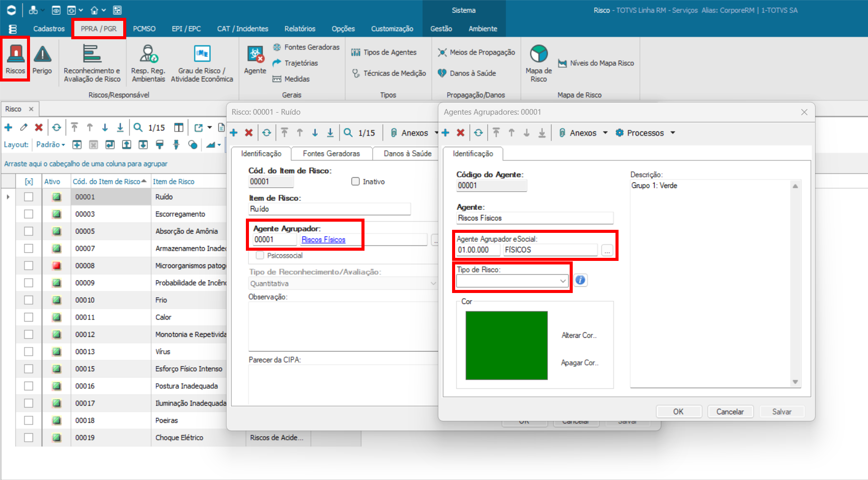Open Medidas in ribbon
The width and height of the screenshot is (868, 480).
tap(291, 79)
